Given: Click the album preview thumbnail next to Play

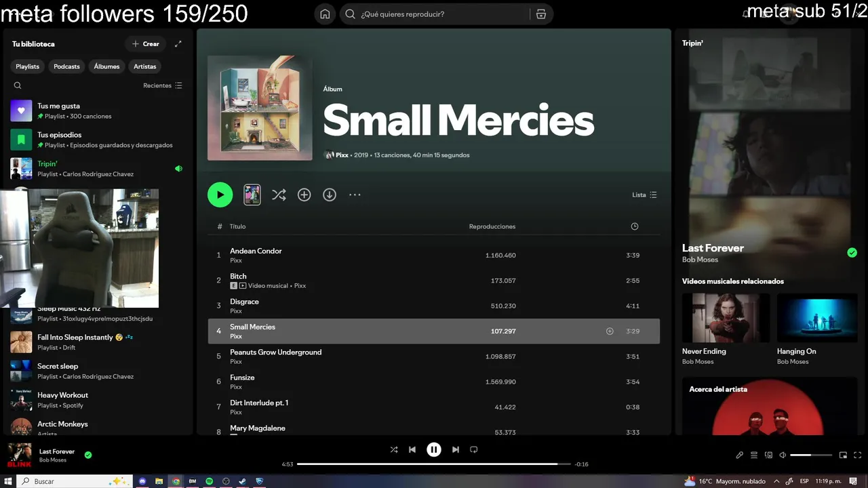Looking at the screenshot, I should pyautogui.click(x=252, y=195).
